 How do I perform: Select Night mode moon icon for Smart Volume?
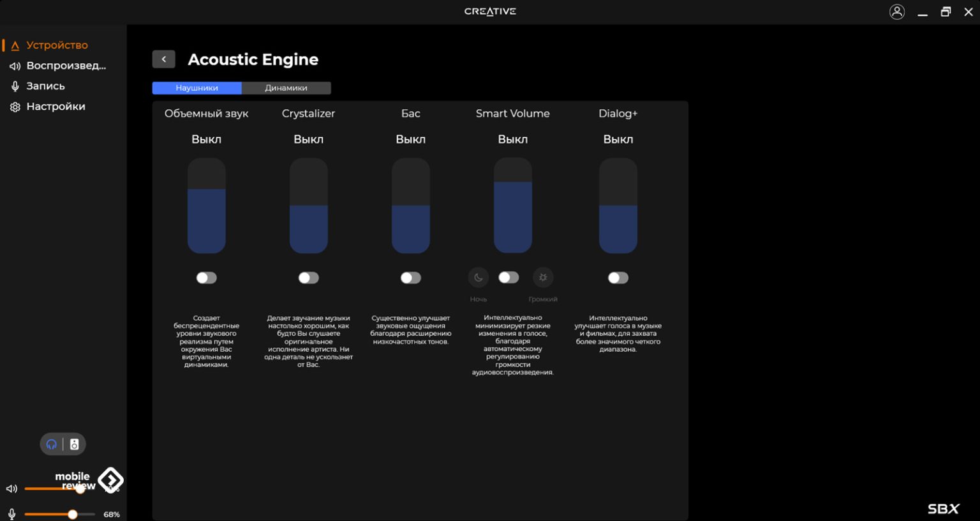(x=479, y=278)
